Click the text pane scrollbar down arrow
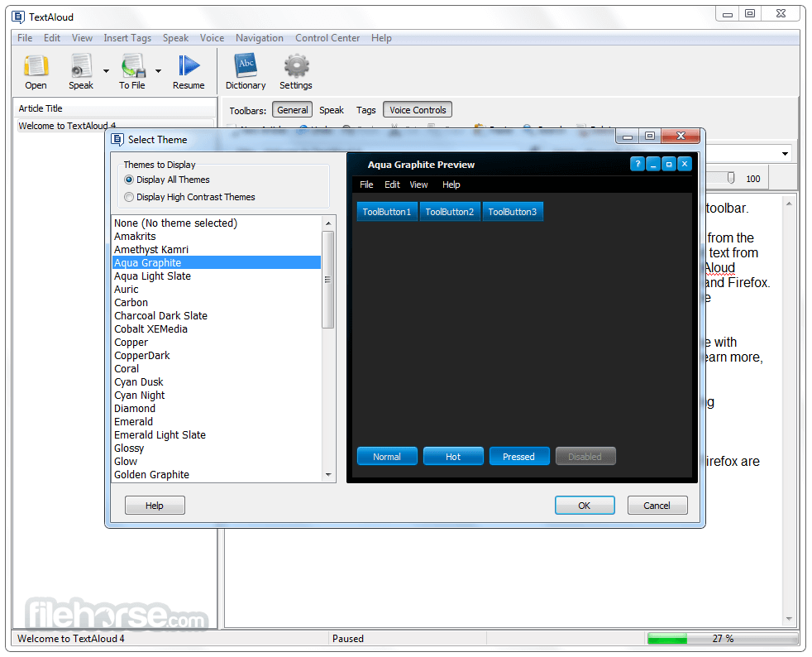Image resolution: width=812 pixels, height=657 pixels. point(789,619)
